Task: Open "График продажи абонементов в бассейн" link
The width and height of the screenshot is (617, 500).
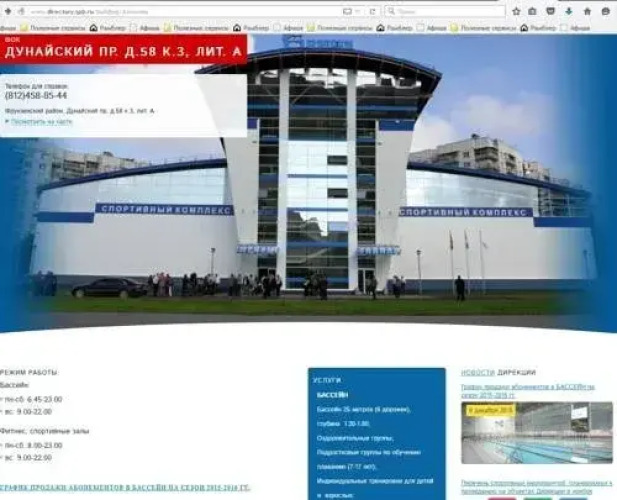Action: 125,487
